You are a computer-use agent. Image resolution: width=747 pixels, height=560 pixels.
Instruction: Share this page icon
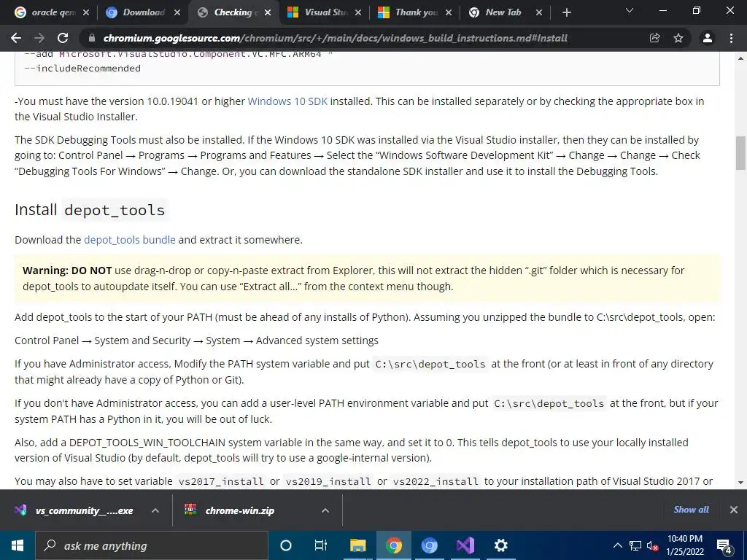(x=654, y=38)
